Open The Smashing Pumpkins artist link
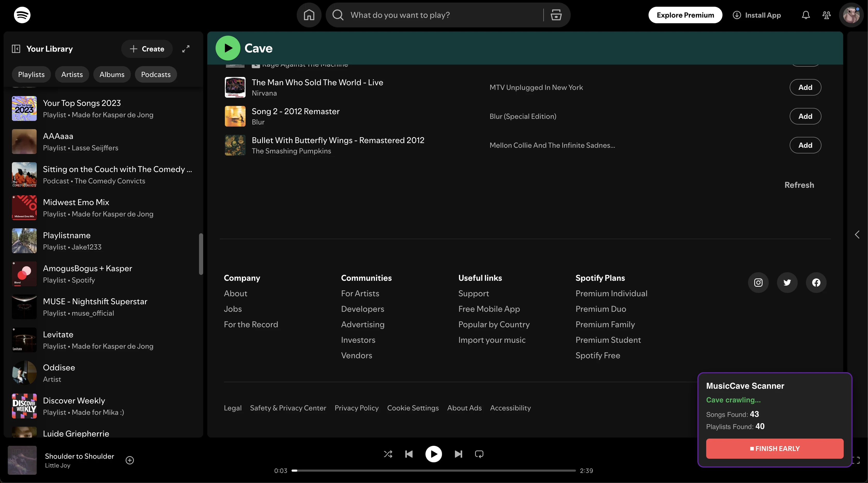The height and width of the screenshot is (483, 868). (292, 151)
